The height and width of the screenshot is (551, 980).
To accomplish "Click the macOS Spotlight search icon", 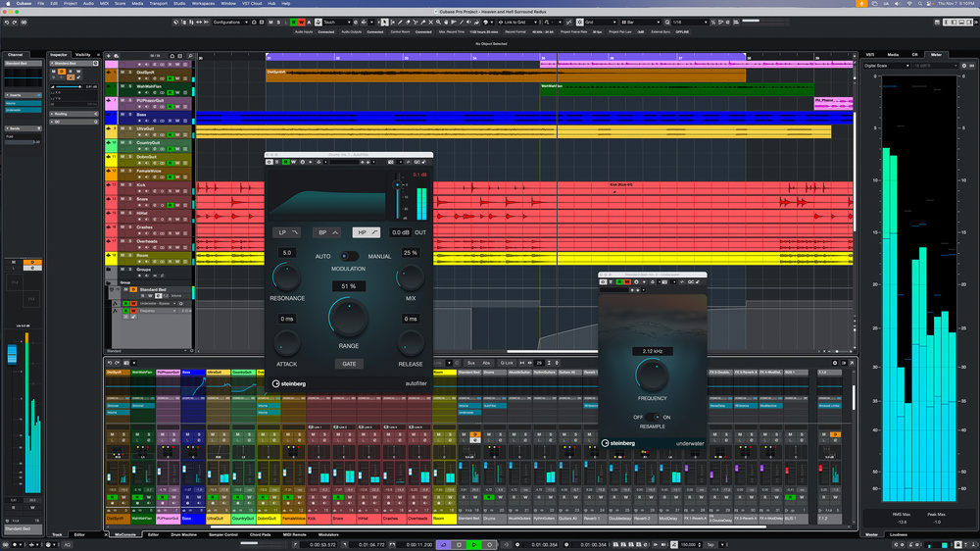I will click(x=919, y=4).
